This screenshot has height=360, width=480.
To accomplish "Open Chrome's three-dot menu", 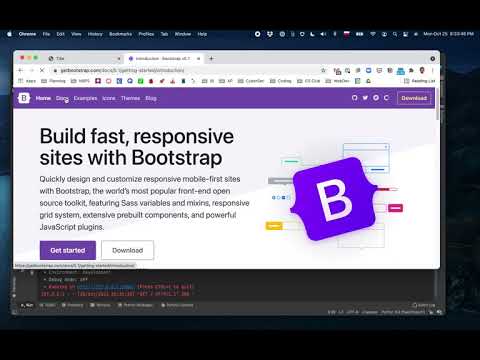I will tap(433, 70).
